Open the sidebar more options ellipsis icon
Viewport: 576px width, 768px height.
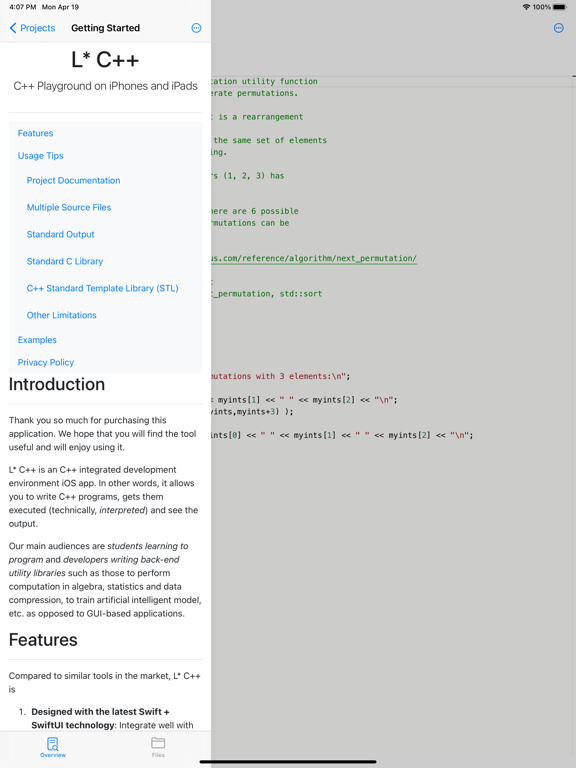pos(196,28)
